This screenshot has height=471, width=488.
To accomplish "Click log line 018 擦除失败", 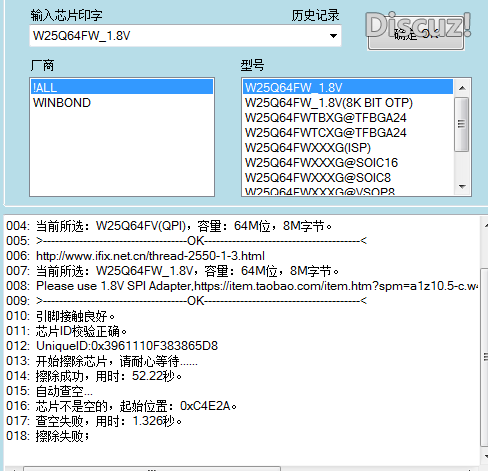I will pos(48,436).
